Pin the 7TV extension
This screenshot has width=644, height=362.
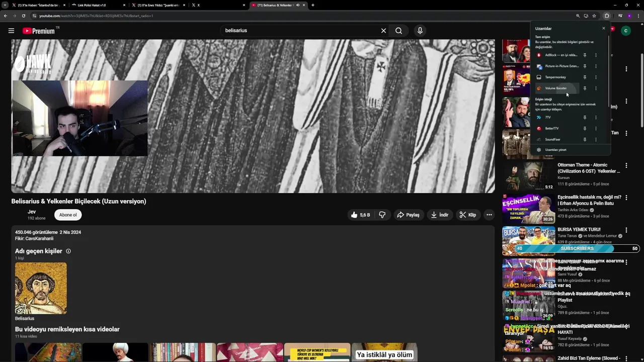pos(585,117)
